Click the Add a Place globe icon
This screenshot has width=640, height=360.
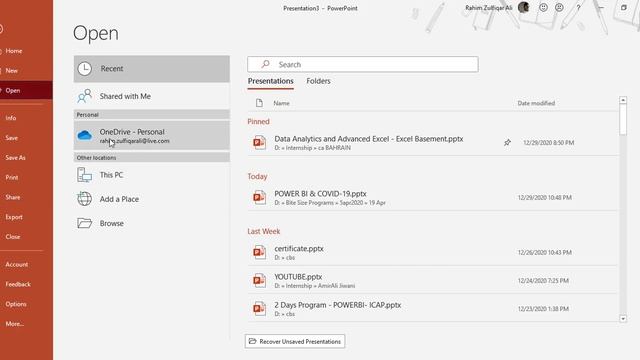pos(84,199)
